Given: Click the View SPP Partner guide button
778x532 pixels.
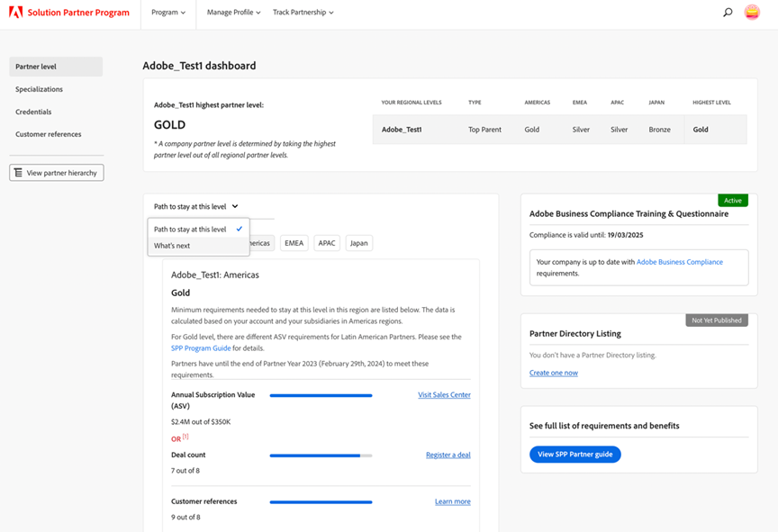Looking at the screenshot, I should click(574, 455).
